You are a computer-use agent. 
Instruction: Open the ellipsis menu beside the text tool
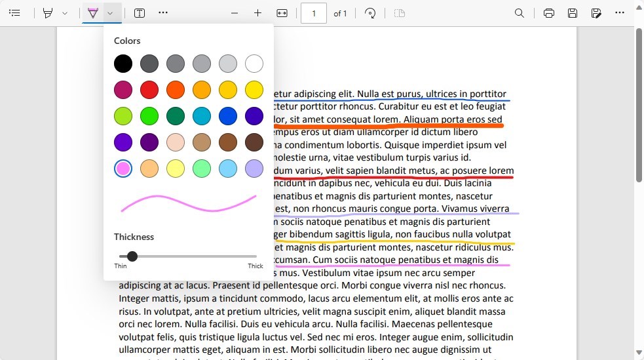163,13
